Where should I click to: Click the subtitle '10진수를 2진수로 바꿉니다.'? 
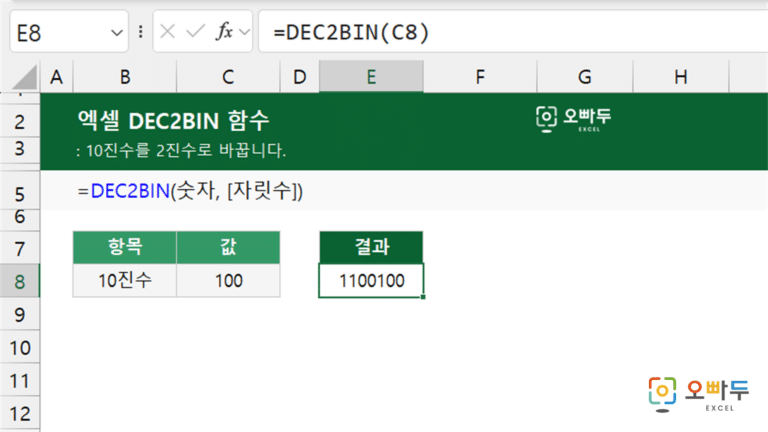click(x=186, y=150)
